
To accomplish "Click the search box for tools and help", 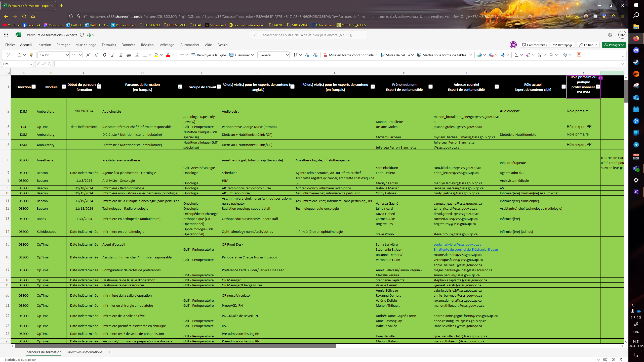I will pyautogui.click(x=308, y=35).
